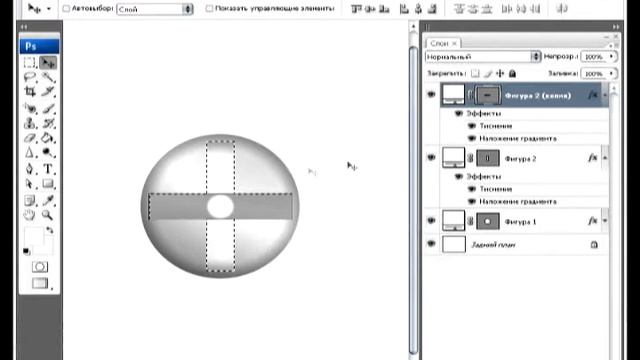Swap foreground and background colors
The height and width of the screenshot is (360, 640).
coord(49,230)
